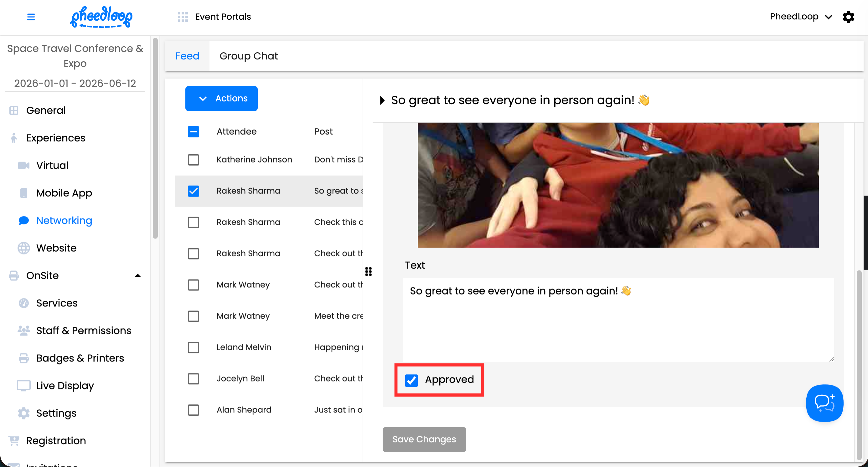Toggle the Attendee header select-all checkbox
Screen dimensions: 868x467
coord(194,132)
